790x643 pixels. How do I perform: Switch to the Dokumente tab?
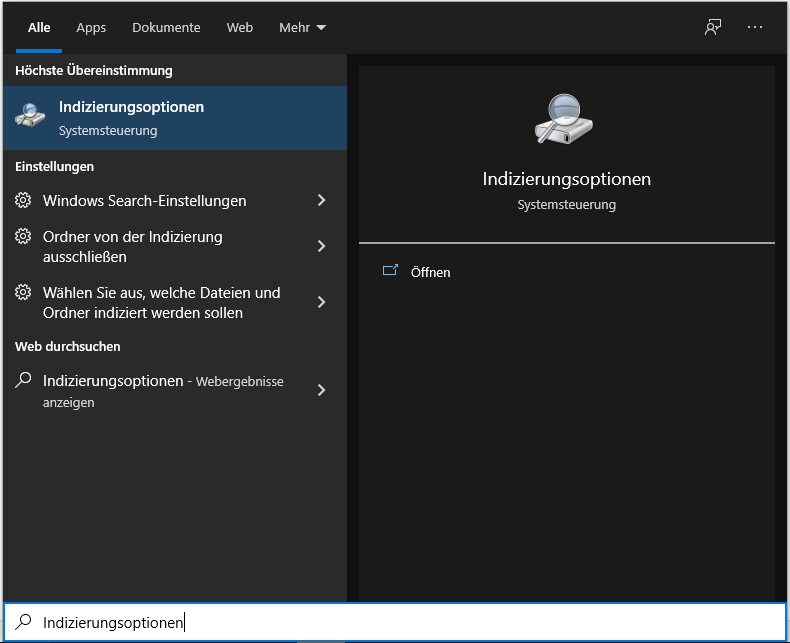[x=166, y=27]
